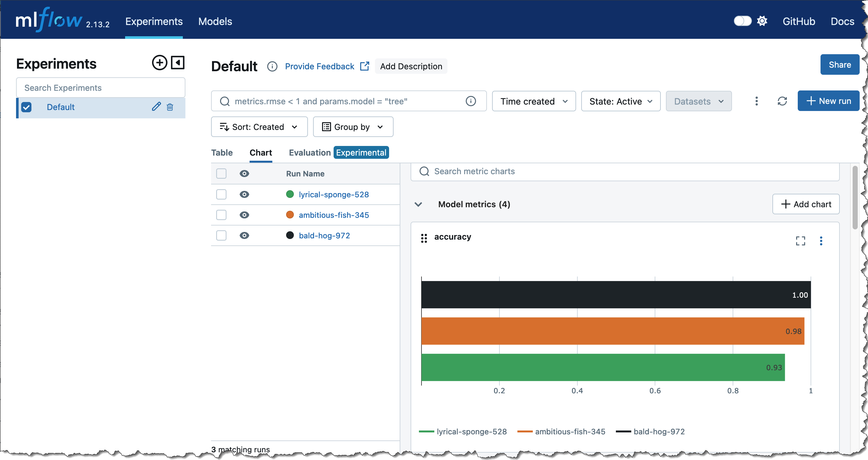Viewport: 868px width, 460px height.
Task: Delete Default experiment with the trash icon
Action: [170, 107]
